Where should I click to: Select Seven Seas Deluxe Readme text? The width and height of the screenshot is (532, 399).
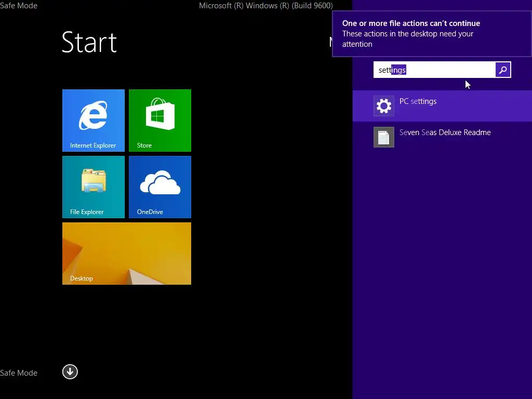coord(445,132)
